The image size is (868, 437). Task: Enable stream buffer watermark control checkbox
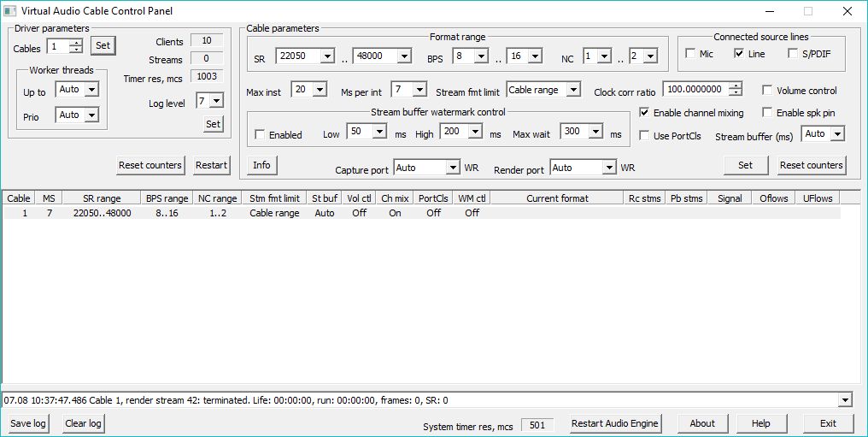click(x=259, y=134)
